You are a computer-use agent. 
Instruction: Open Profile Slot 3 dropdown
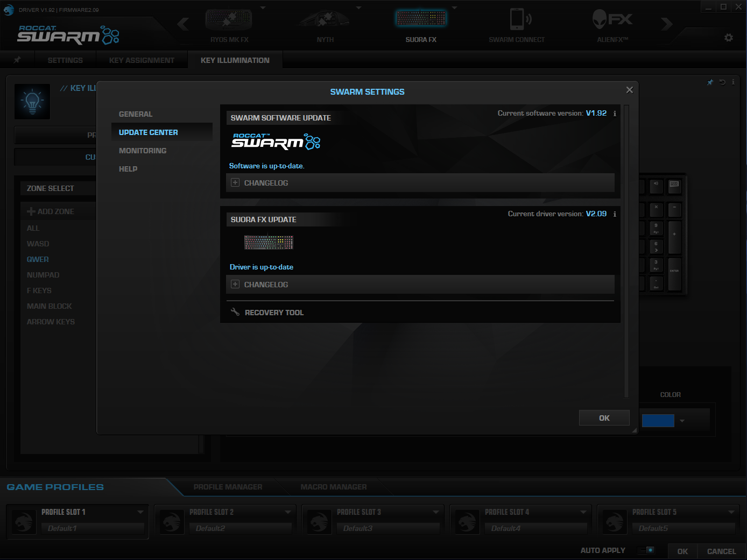pyautogui.click(x=436, y=512)
